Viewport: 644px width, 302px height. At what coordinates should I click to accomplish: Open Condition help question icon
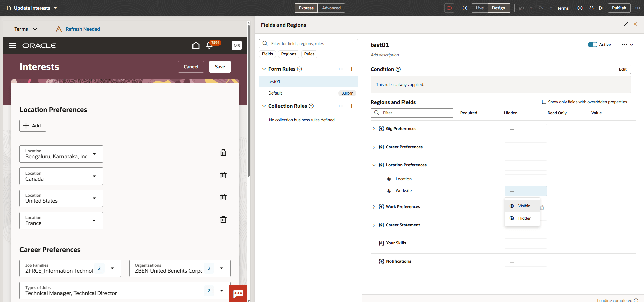coord(398,69)
